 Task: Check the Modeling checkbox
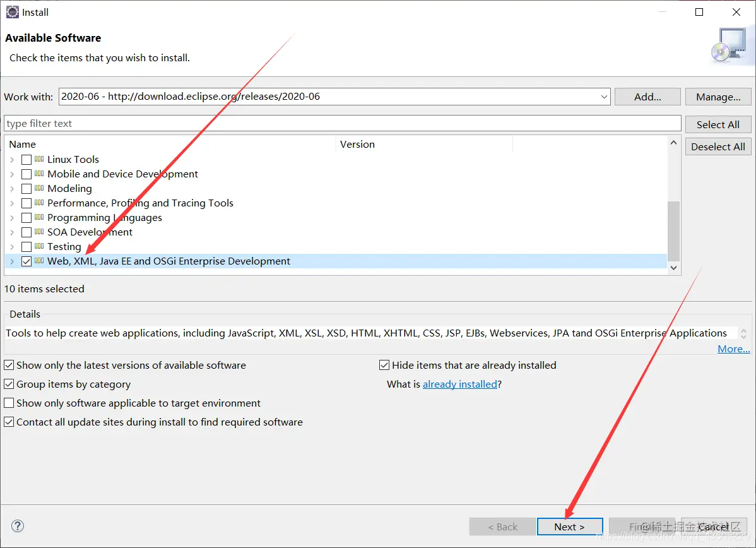27,189
